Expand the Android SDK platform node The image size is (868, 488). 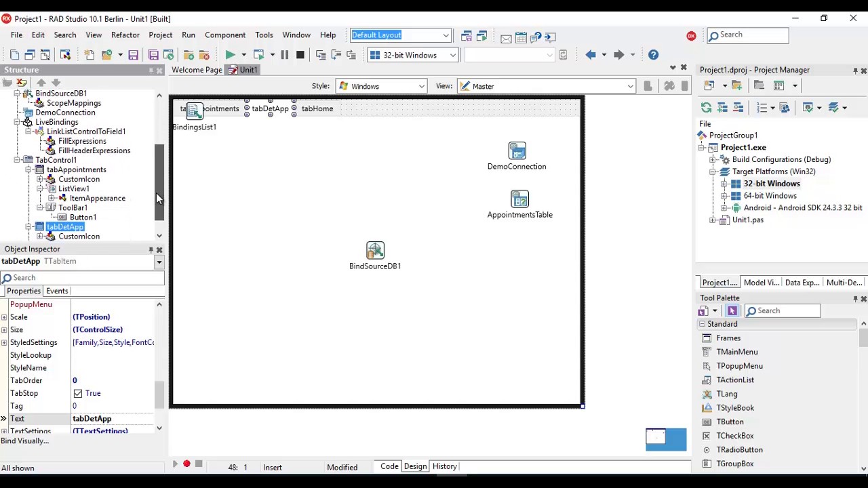(x=724, y=208)
